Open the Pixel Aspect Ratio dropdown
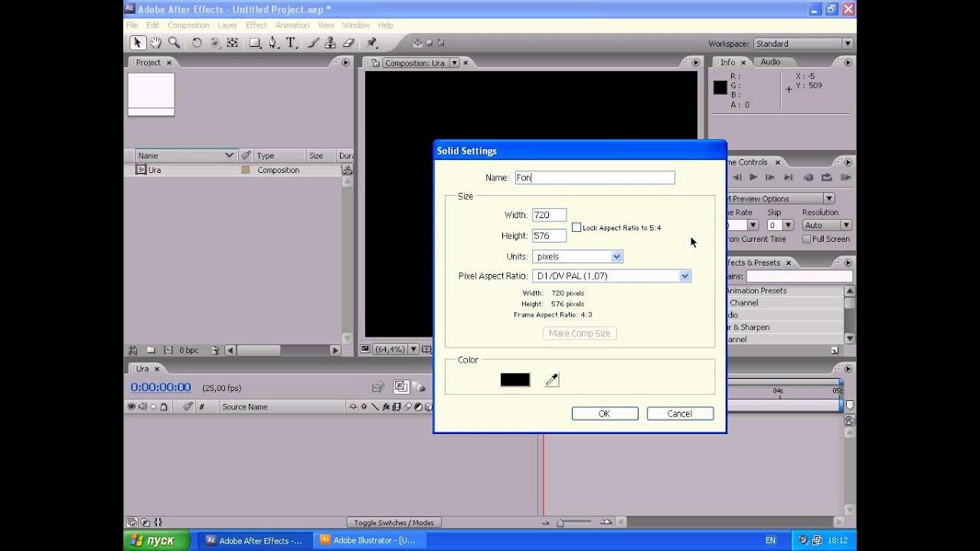Screen dimensions: 980x551 612,275
